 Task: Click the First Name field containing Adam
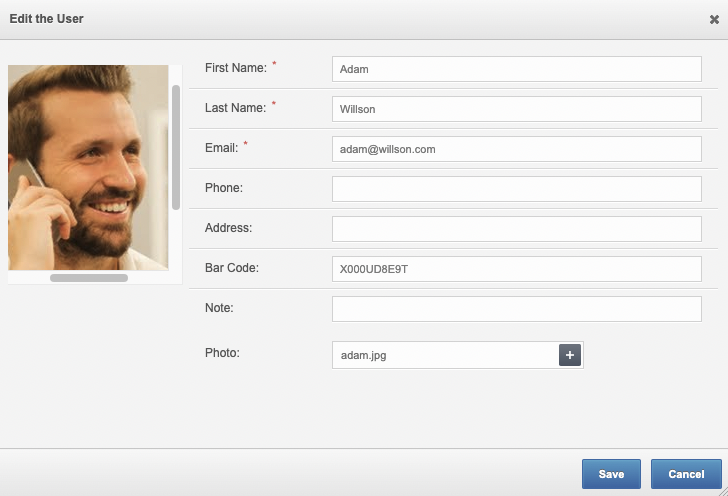click(x=516, y=69)
